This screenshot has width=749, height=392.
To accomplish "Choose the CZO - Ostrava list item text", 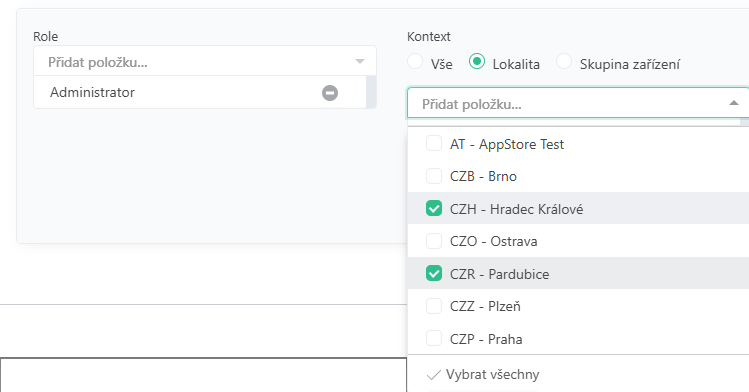I will tap(493, 241).
